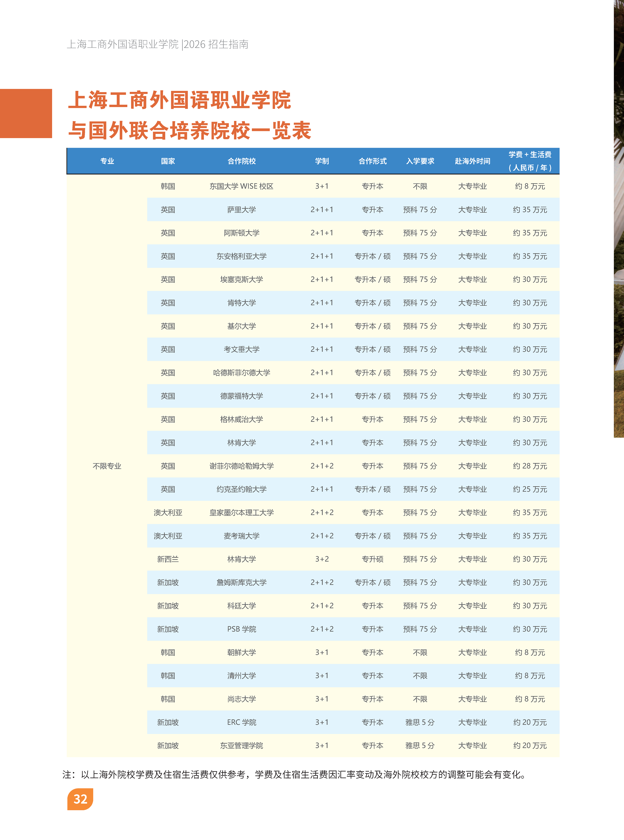This screenshot has height=840, width=624.
Task: Click the PSB 学院 entry
Action: coord(241,629)
